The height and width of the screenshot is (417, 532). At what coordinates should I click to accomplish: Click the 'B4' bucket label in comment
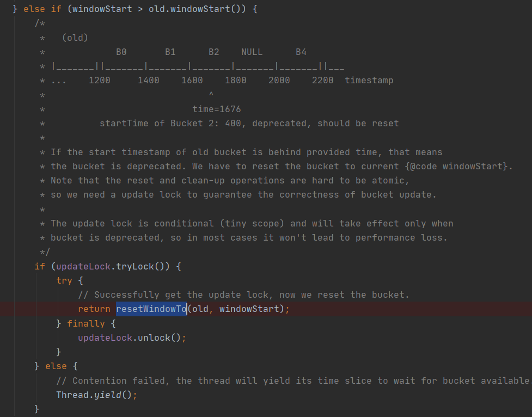pos(301,52)
